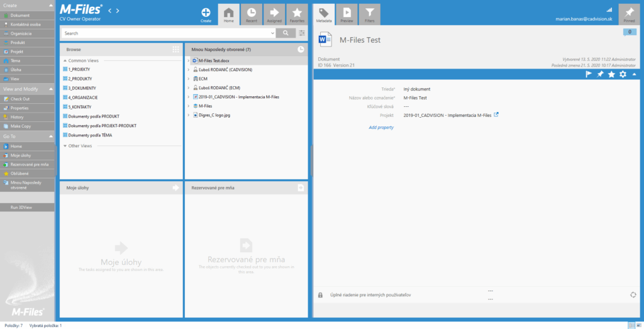Image resolution: width=644 pixels, height=329 pixels.
Task: Switch to the Recent tab
Action: pos(252,15)
